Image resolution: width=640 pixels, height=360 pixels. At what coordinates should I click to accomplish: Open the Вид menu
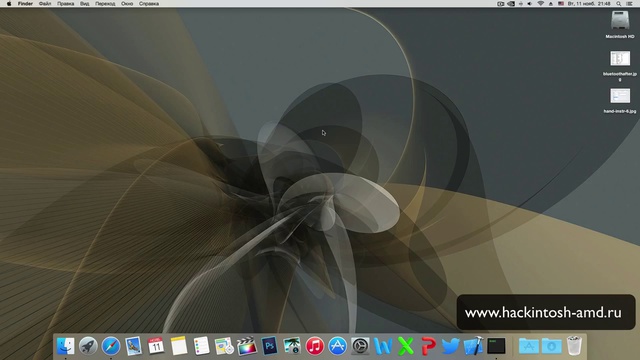(84, 4)
